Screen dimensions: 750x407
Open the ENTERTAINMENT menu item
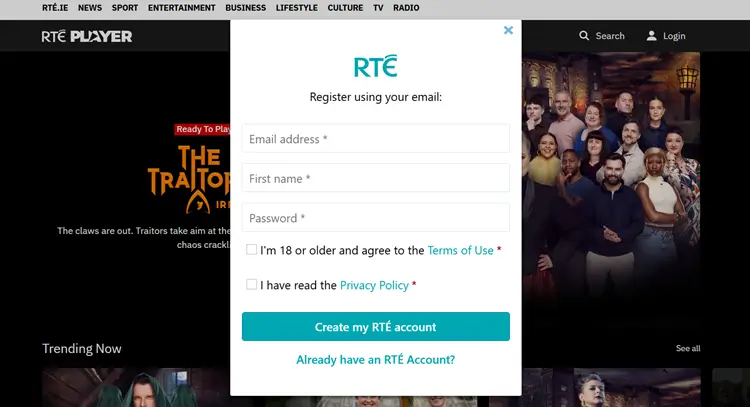tap(182, 8)
